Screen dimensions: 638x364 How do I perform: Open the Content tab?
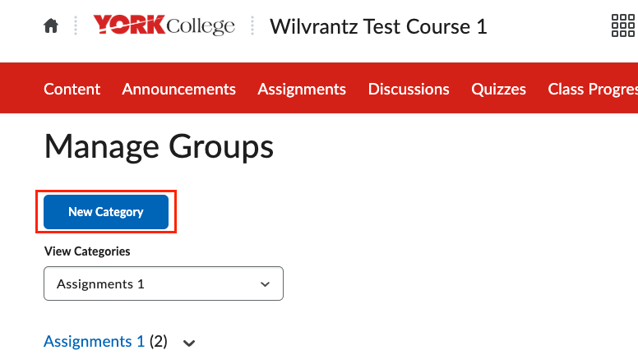coord(72,89)
